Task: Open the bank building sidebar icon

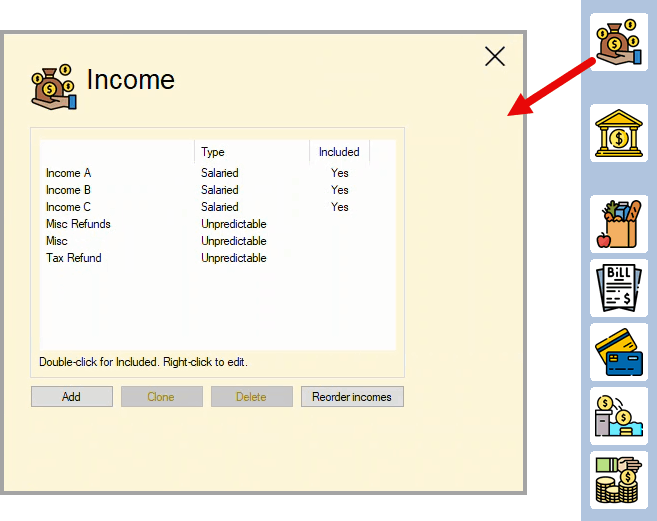Action: (619, 133)
